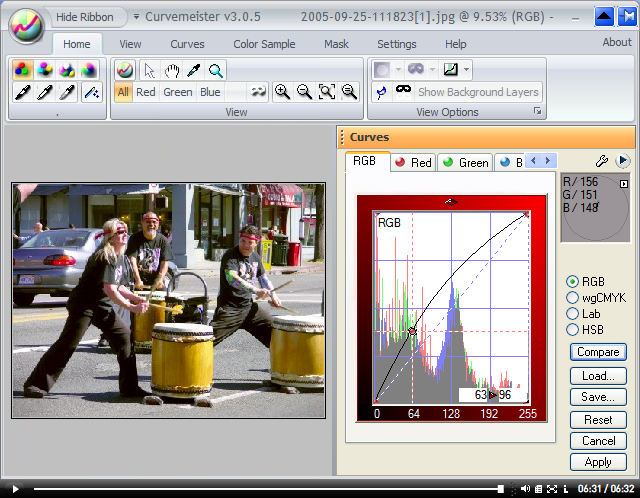This screenshot has height=498, width=640.
Task: Click the curve tool icon in View group
Action: 125,70
